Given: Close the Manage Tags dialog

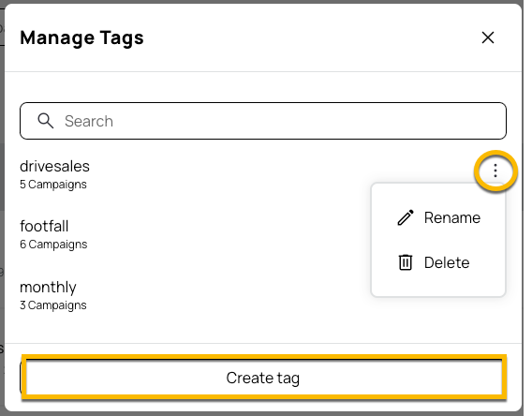Looking at the screenshot, I should pyautogui.click(x=488, y=37).
